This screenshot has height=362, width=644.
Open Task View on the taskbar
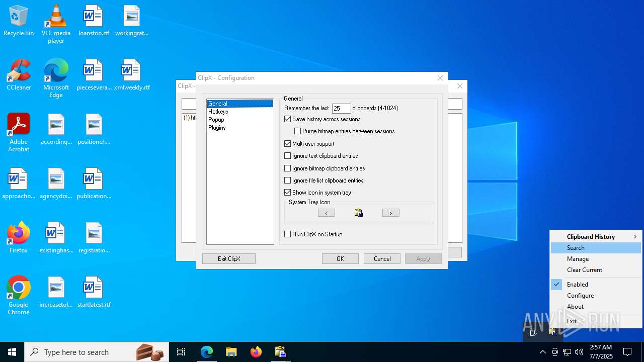(x=181, y=352)
